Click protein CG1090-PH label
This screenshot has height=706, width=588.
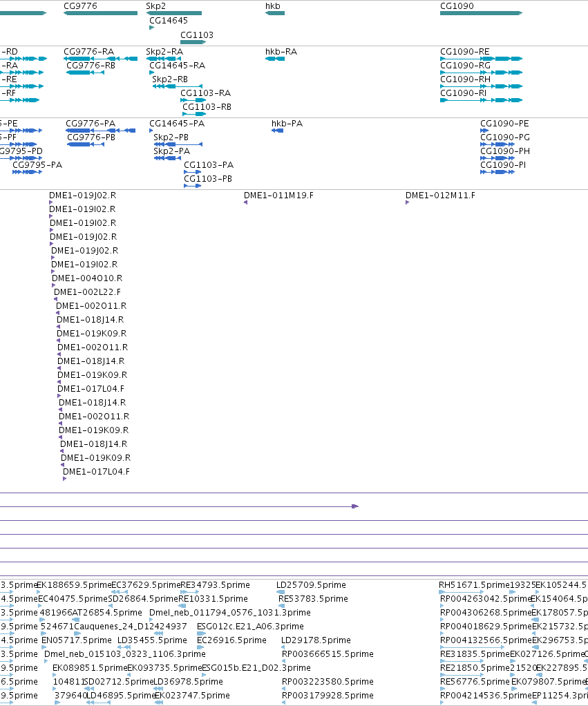[504, 151]
